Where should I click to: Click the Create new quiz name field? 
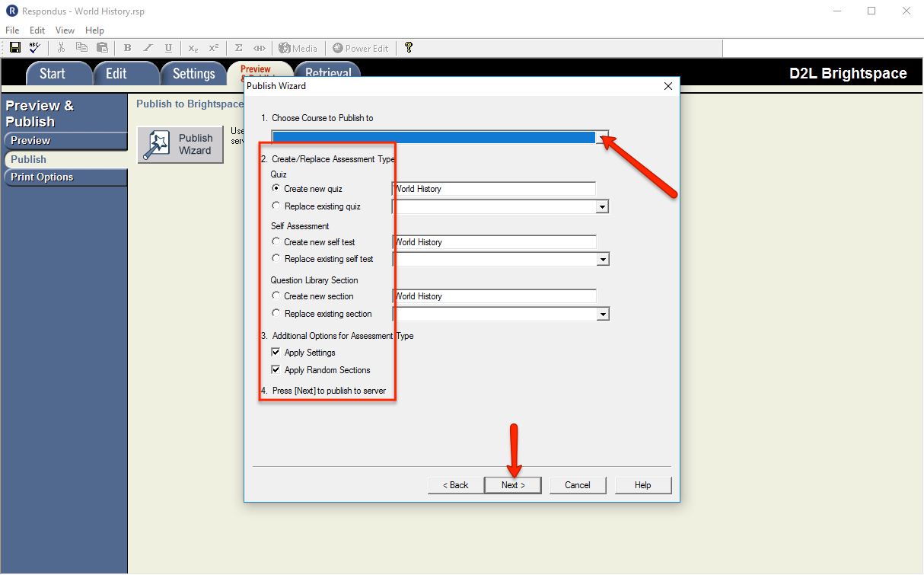pyautogui.click(x=494, y=189)
